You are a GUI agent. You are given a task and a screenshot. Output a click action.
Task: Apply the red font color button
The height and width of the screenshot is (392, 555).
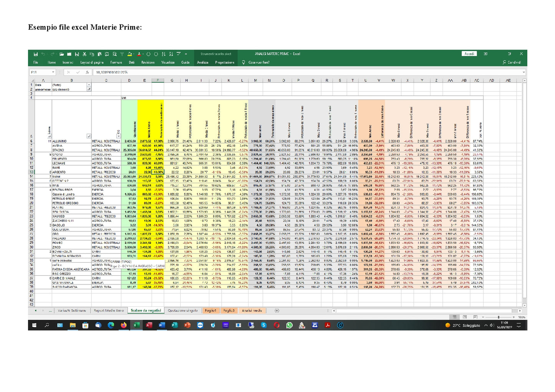(x=139, y=54)
